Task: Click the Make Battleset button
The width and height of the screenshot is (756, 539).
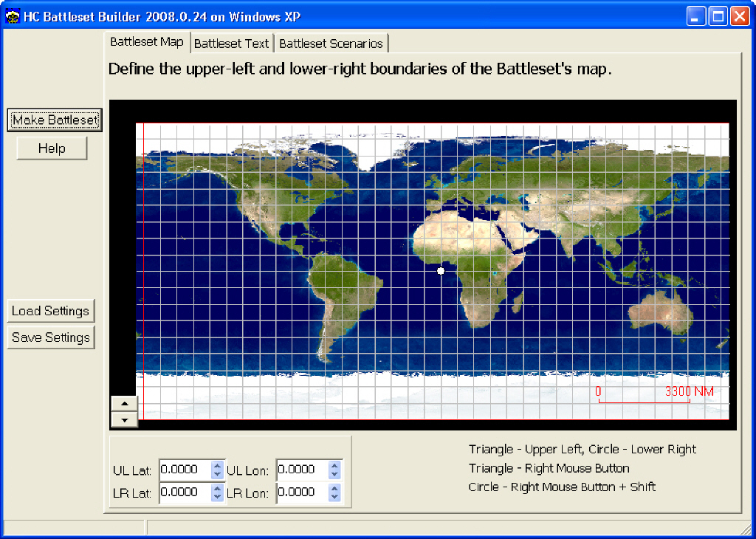Action: pyautogui.click(x=55, y=120)
